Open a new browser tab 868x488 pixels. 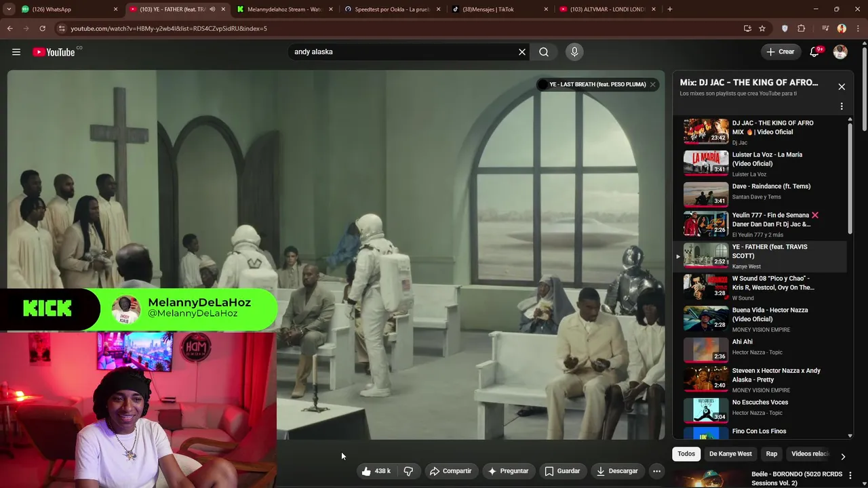(x=670, y=9)
